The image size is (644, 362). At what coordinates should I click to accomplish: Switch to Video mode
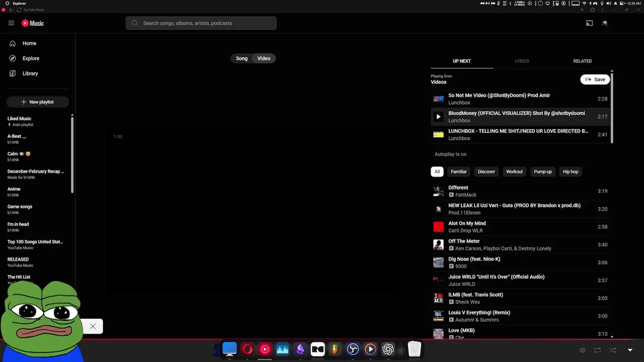coord(264,58)
